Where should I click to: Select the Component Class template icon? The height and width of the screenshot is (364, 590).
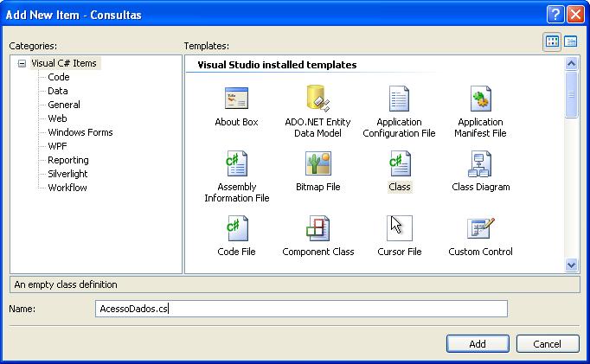tap(317, 229)
